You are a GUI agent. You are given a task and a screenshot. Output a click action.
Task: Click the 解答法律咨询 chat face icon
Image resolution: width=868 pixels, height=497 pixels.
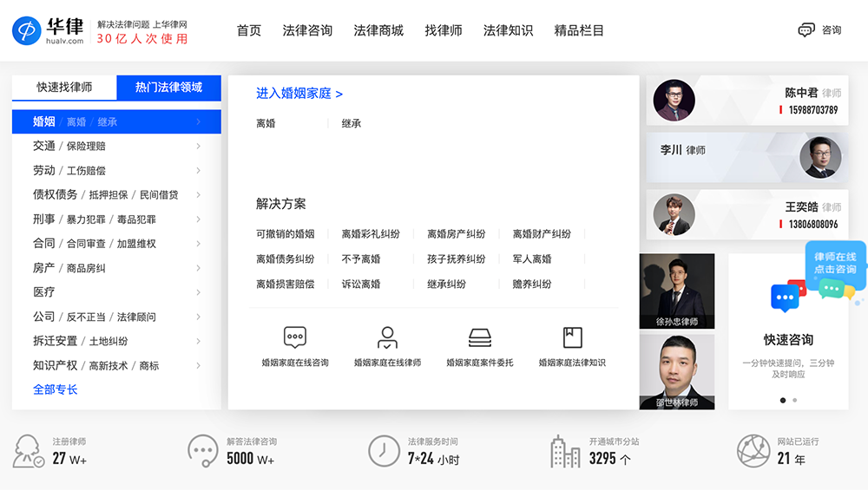pyautogui.click(x=202, y=450)
